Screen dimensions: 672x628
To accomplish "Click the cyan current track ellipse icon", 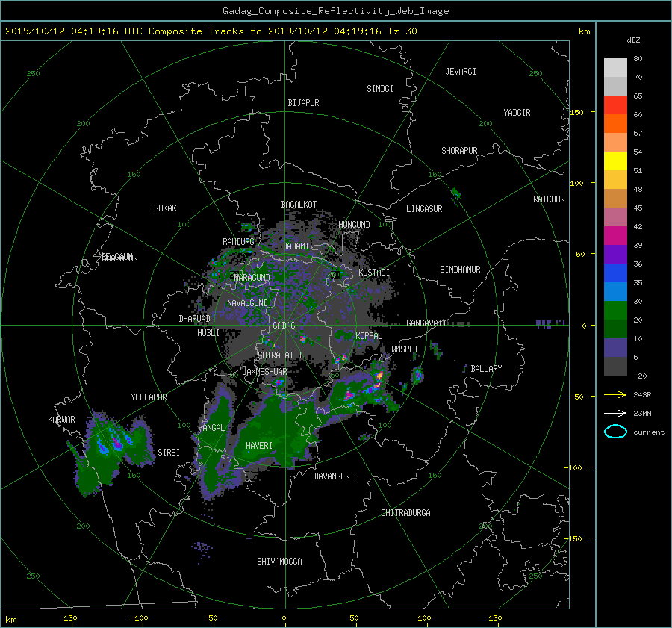I will [615, 432].
